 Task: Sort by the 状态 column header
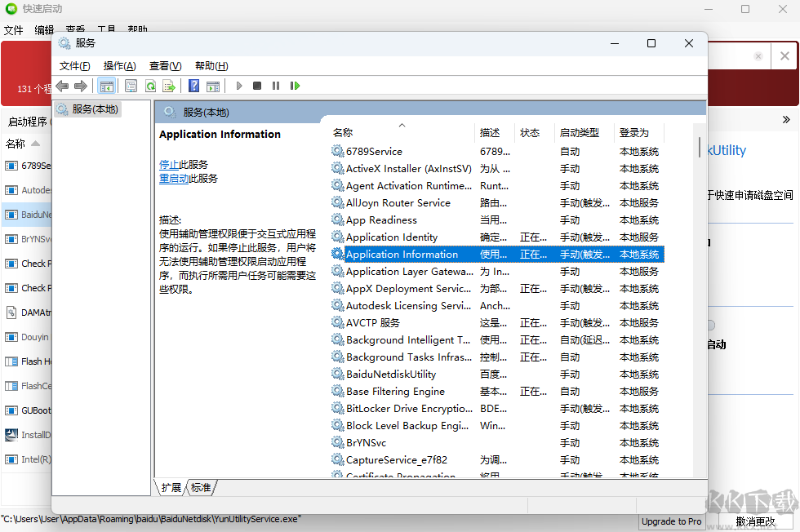(534, 133)
